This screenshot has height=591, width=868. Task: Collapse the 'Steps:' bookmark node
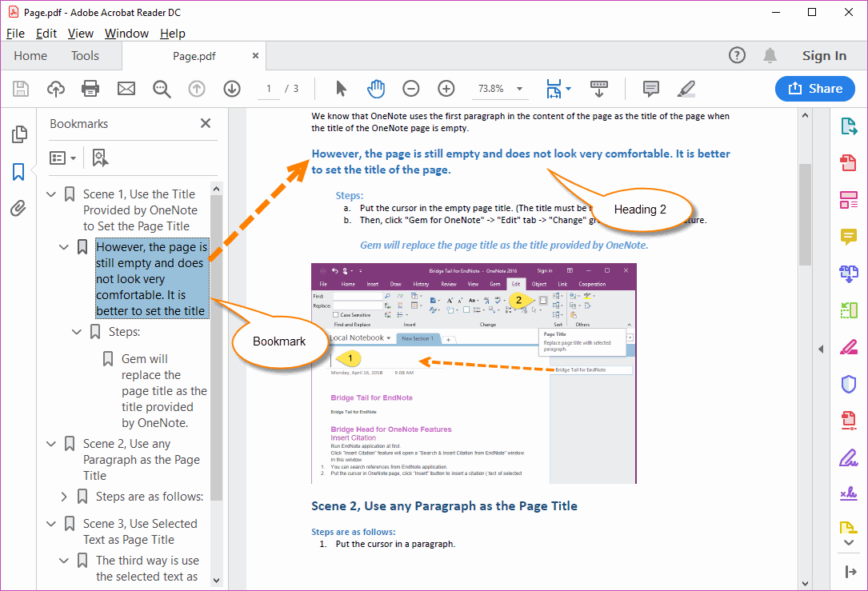tap(76, 332)
